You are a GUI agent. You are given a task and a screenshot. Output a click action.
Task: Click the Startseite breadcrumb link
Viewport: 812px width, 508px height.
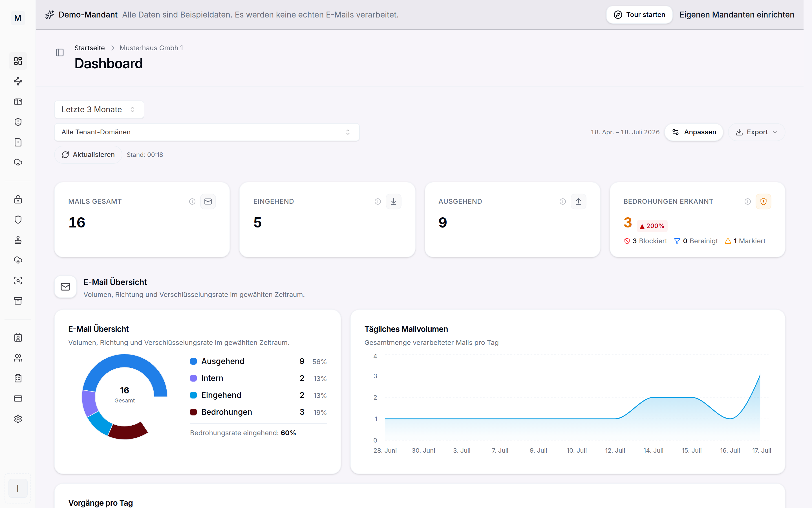click(90, 48)
